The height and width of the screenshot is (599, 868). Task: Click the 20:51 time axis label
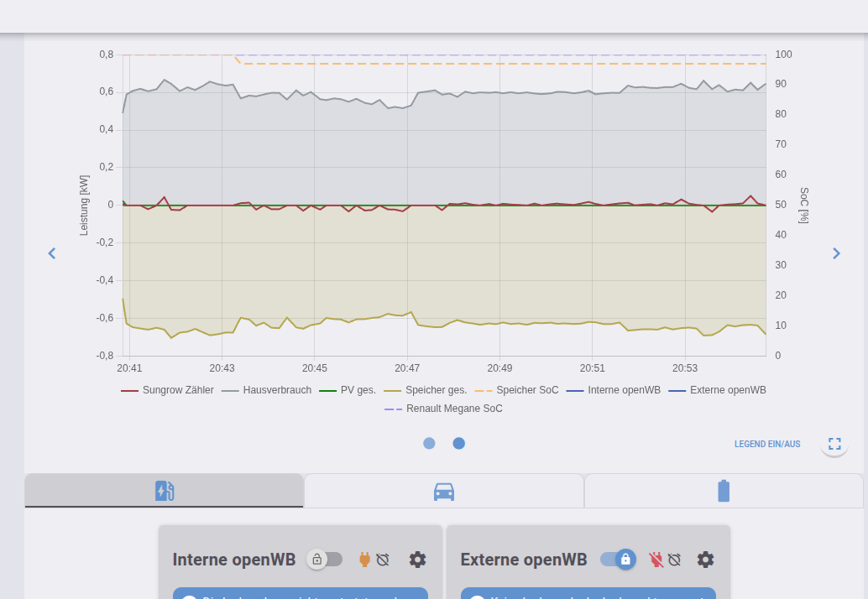[x=593, y=368]
